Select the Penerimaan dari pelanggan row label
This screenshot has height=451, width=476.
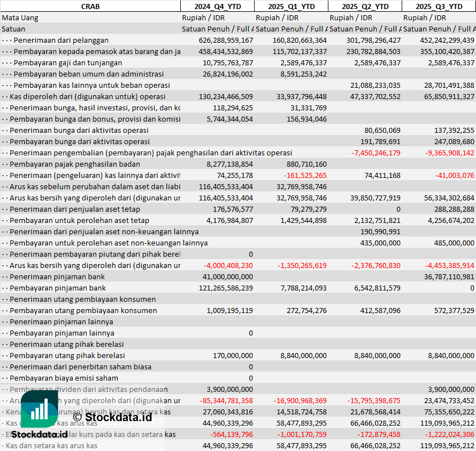point(61,40)
